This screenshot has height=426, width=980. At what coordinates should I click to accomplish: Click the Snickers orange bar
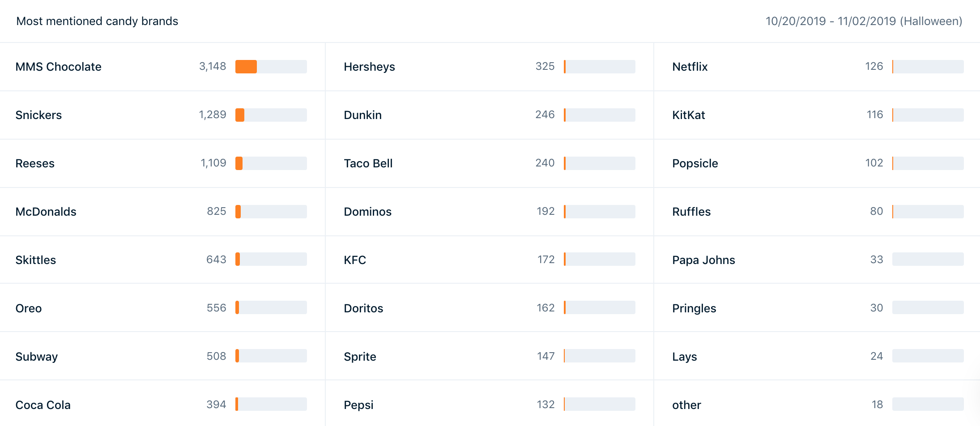[240, 115]
